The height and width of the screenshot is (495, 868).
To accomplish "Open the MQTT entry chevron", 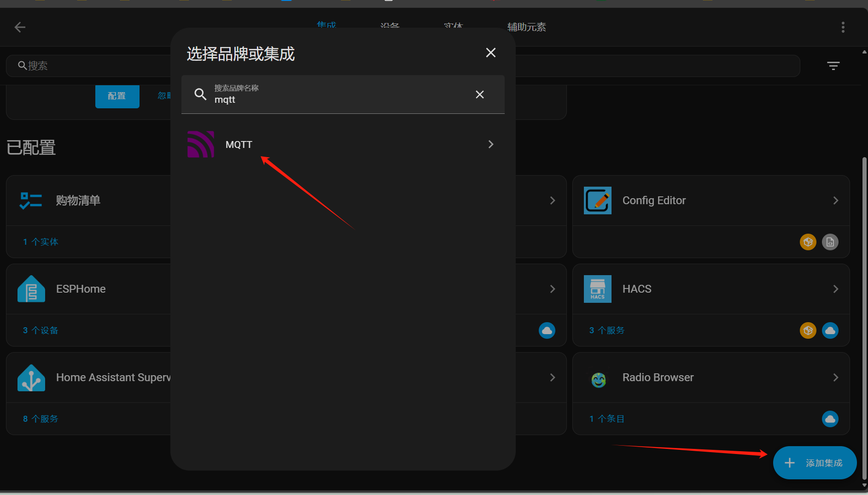I will pyautogui.click(x=491, y=144).
